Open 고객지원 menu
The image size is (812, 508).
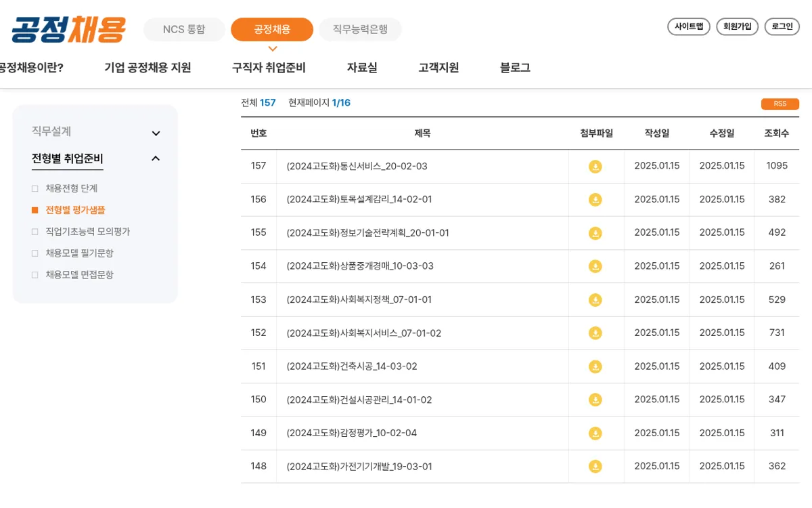[x=438, y=68]
